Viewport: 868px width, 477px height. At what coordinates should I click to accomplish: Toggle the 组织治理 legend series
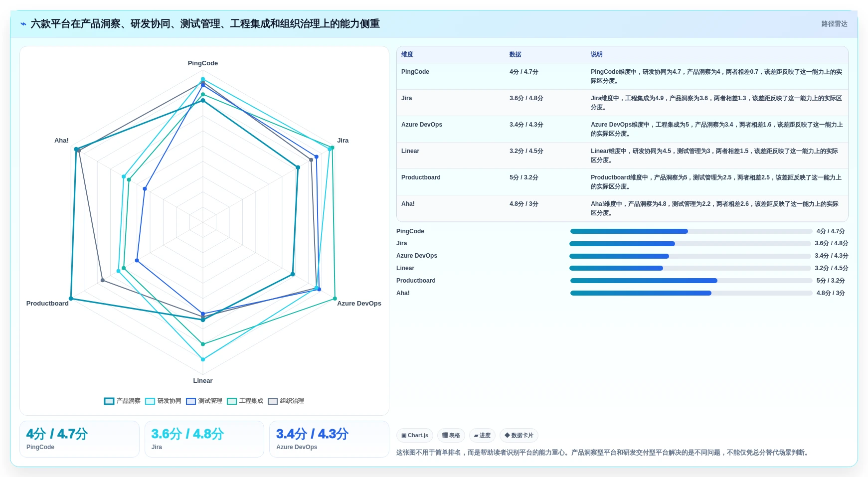286,401
